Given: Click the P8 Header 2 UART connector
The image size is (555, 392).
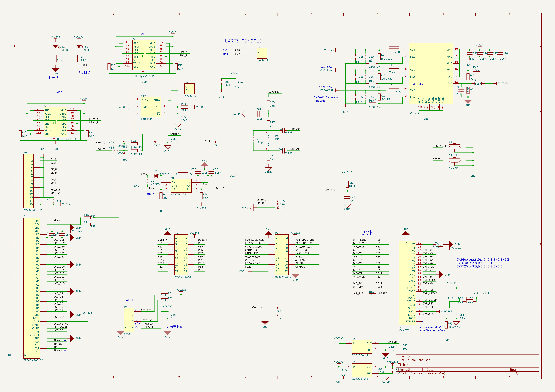Looking at the screenshot, I should [262, 53].
